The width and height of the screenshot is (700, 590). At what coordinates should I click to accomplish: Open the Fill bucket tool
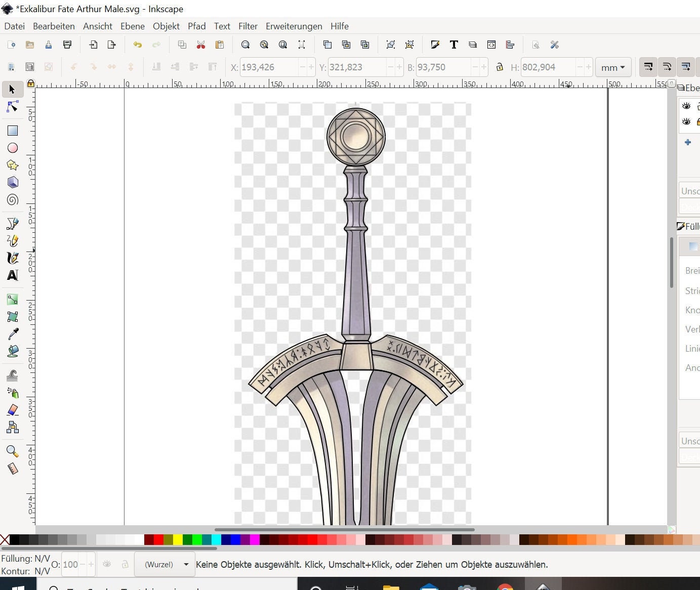point(12,351)
